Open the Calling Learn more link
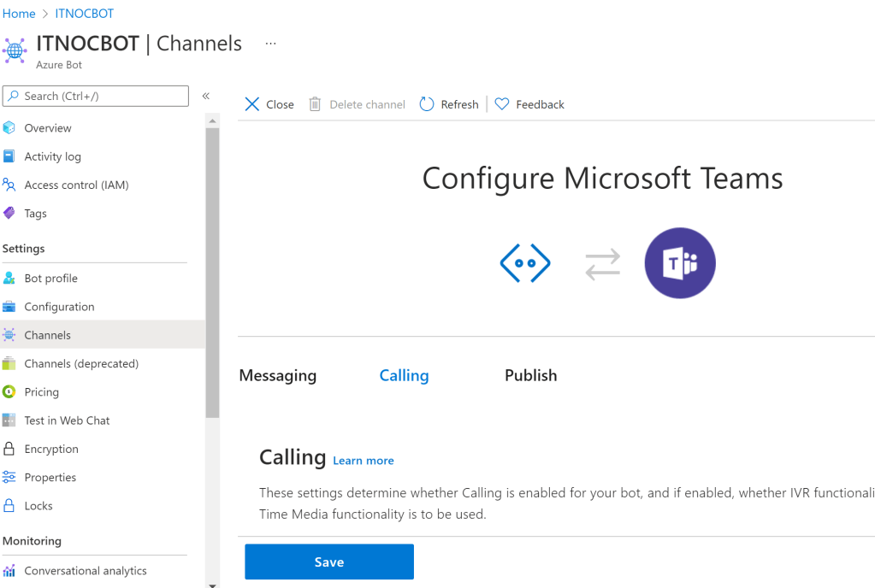 pyautogui.click(x=364, y=461)
